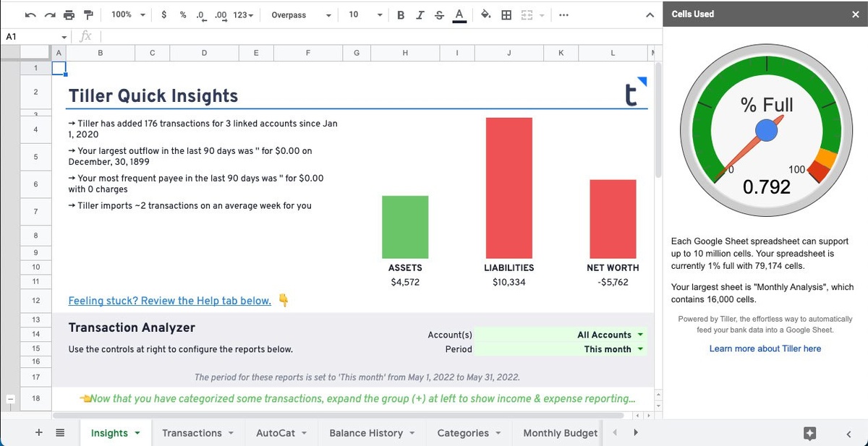Collapse the side panel arrow

coord(849,434)
